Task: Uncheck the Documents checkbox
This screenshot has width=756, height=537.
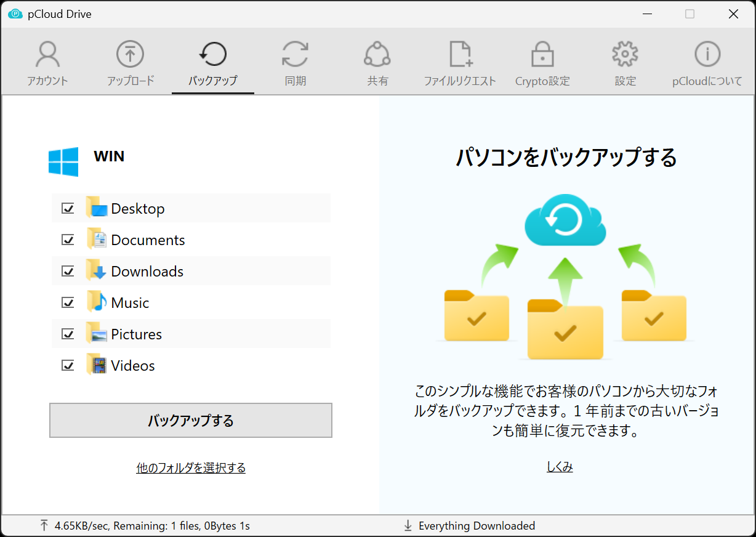Action: [x=68, y=240]
